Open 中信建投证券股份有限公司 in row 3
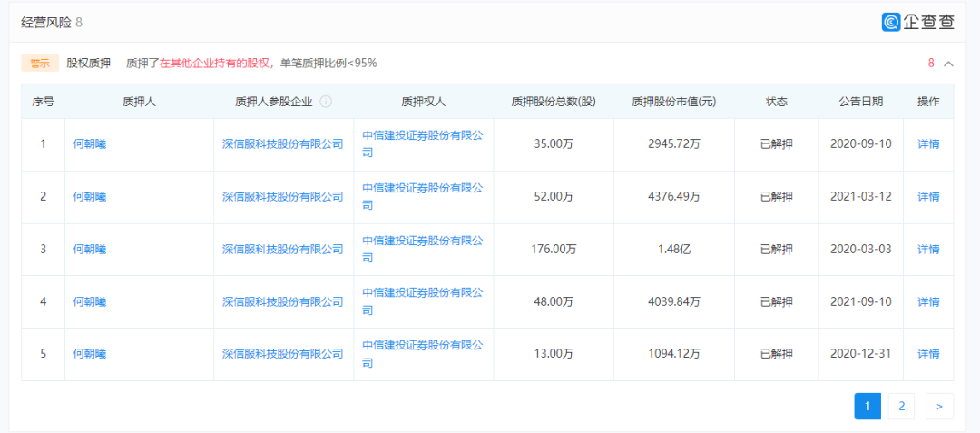The image size is (980, 433). 423,249
